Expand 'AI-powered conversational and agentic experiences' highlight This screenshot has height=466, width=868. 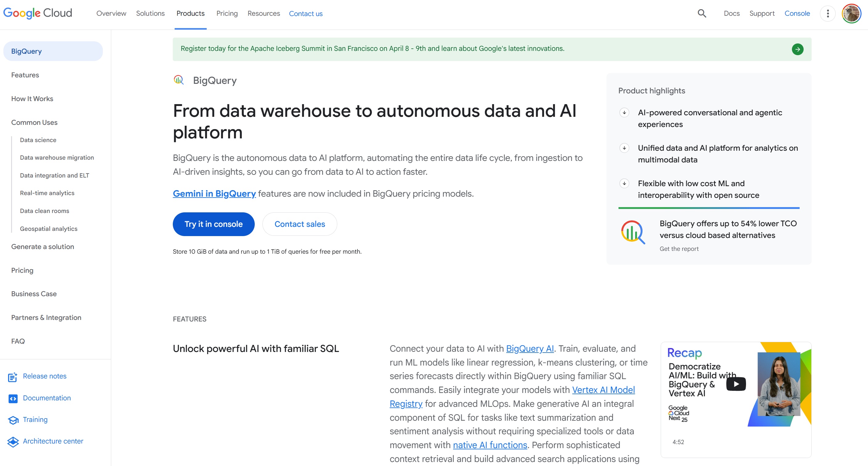624,112
